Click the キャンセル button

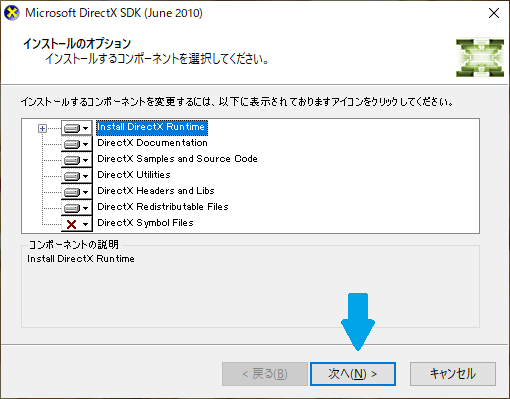point(453,374)
